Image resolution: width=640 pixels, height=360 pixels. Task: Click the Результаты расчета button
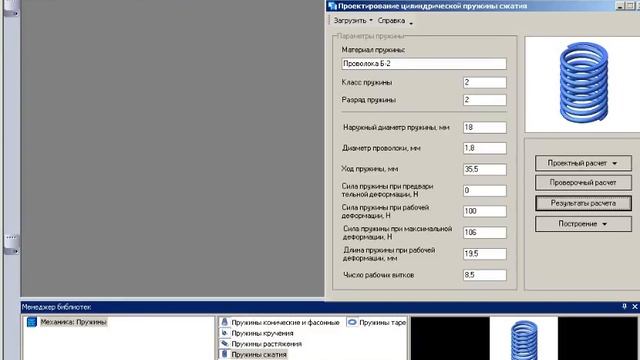[583, 203]
